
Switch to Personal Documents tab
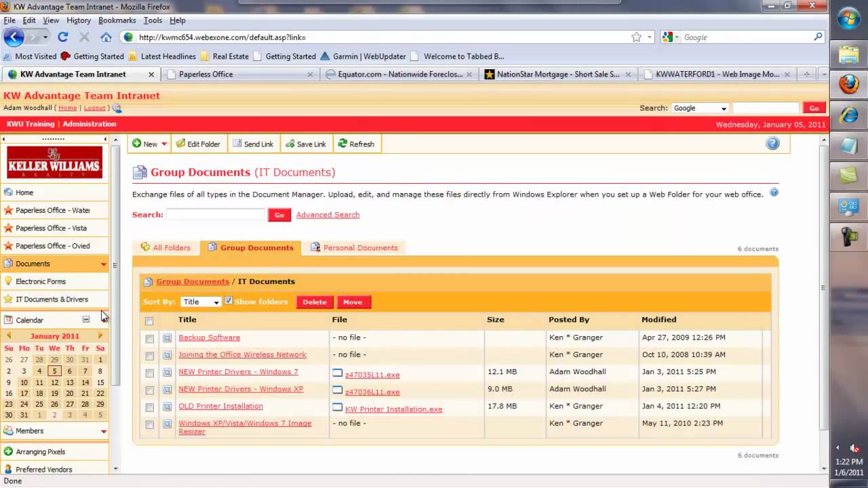point(354,247)
